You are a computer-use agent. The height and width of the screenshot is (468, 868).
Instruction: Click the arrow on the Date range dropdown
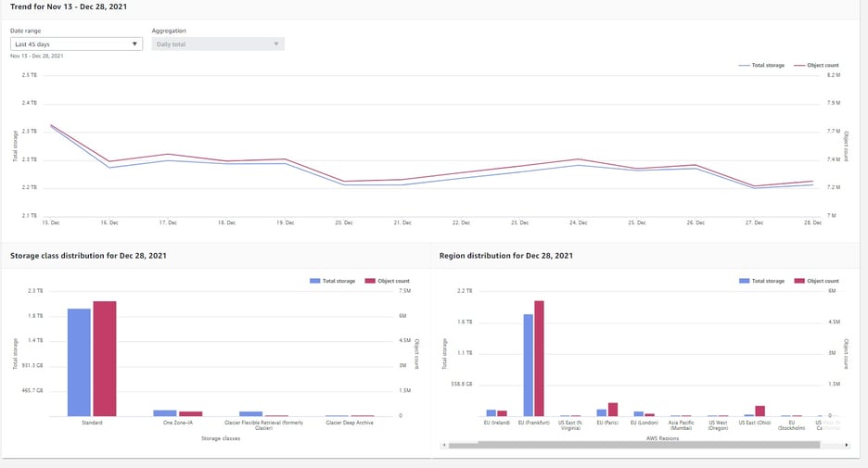[134, 44]
